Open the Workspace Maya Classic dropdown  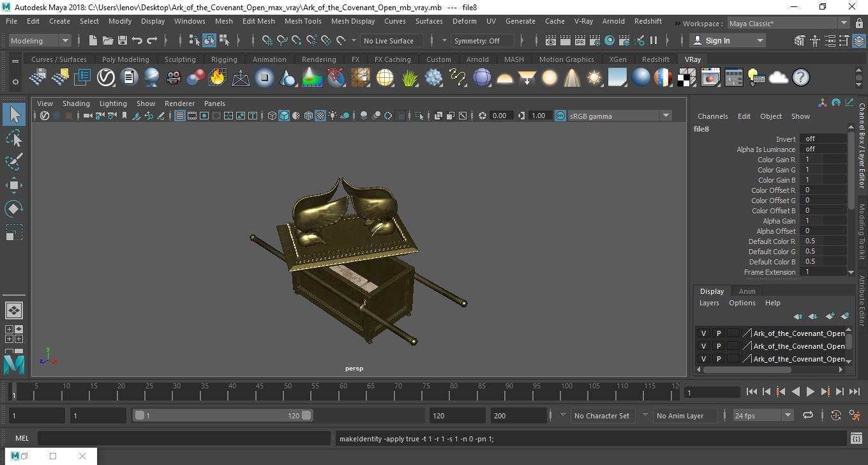789,24
